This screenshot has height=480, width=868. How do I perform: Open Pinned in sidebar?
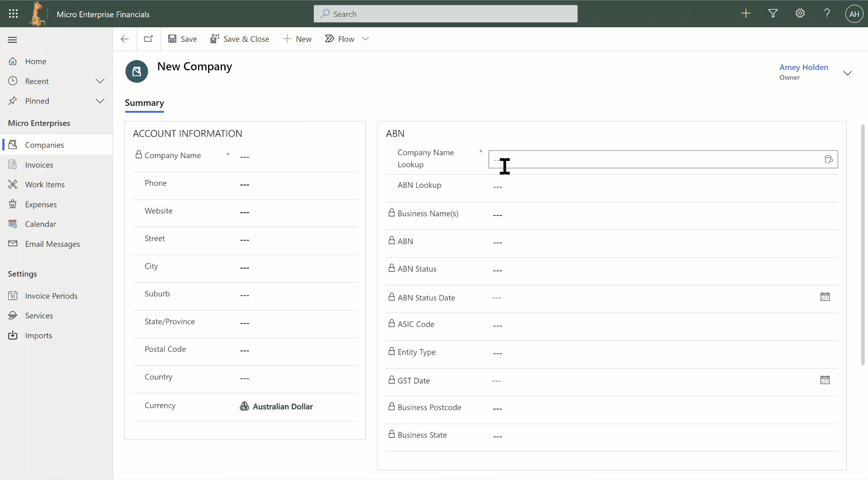coord(37,101)
